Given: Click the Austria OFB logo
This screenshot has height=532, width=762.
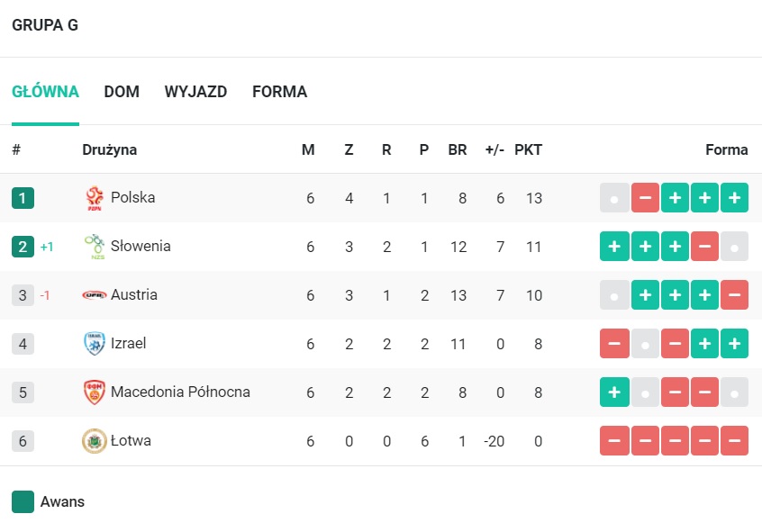Looking at the screenshot, I should pyautogui.click(x=95, y=295).
